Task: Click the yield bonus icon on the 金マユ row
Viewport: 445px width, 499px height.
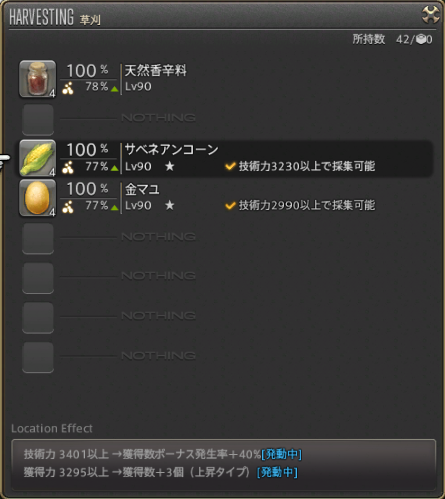Action: point(68,207)
